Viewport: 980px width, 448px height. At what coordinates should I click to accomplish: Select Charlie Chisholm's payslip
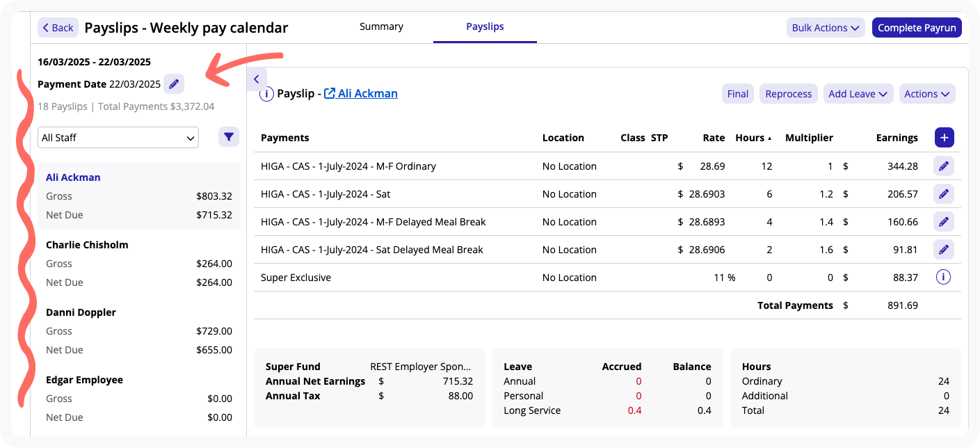point(139,264)
